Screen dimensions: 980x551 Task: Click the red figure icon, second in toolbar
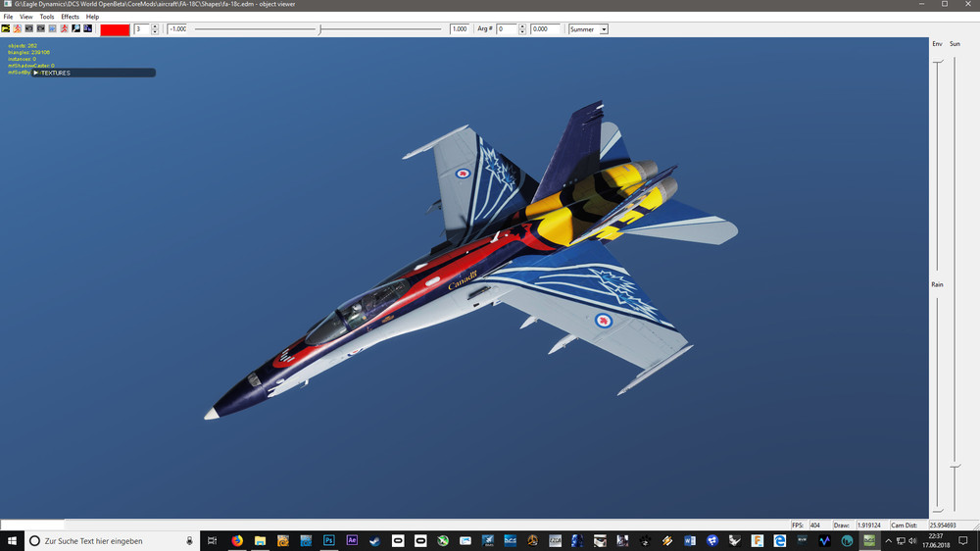coord(18,28)
